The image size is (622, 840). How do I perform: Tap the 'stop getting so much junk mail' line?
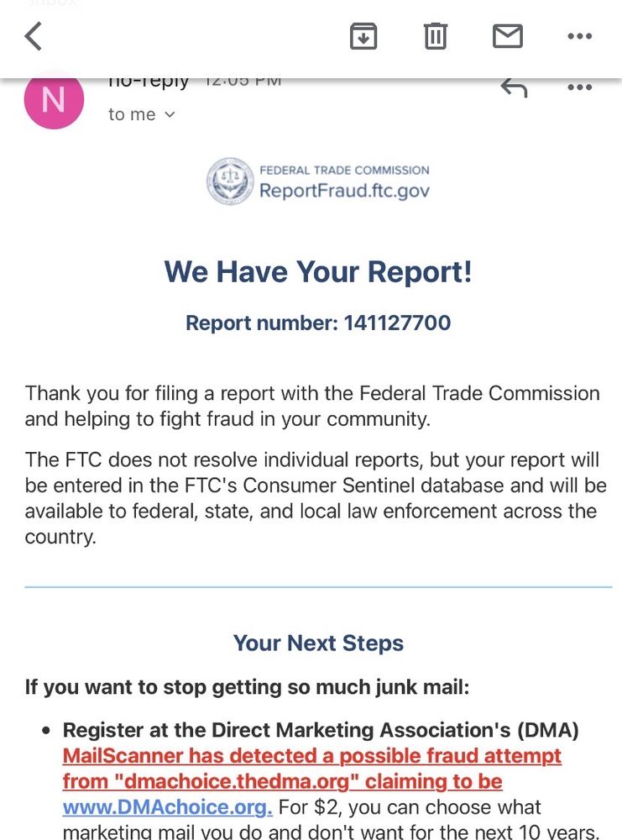247,687
